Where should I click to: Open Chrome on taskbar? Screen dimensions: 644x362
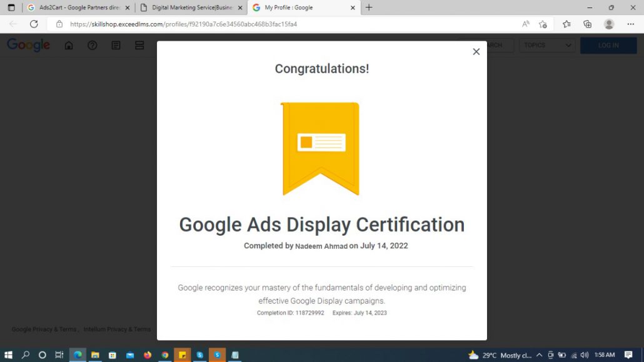[164, 354]
